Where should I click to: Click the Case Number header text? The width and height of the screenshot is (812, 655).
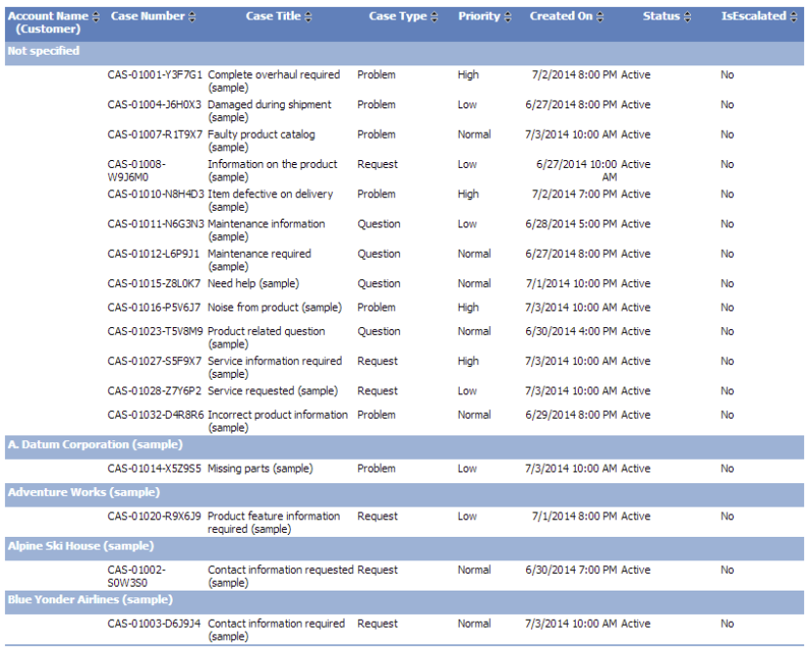(x=147, y=16)
